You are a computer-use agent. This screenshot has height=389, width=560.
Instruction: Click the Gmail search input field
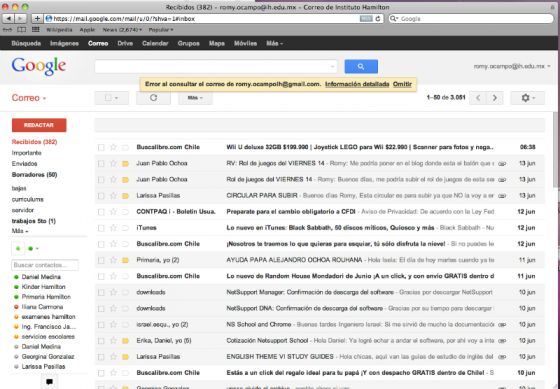(x=216, y=67)
